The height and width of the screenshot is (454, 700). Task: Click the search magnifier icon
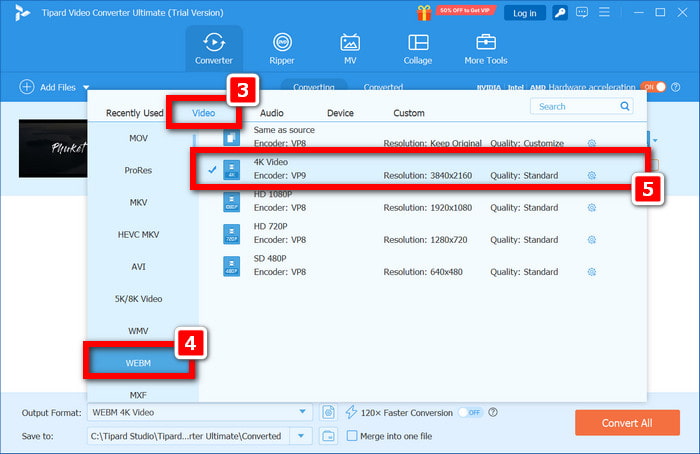click(625, 106)
